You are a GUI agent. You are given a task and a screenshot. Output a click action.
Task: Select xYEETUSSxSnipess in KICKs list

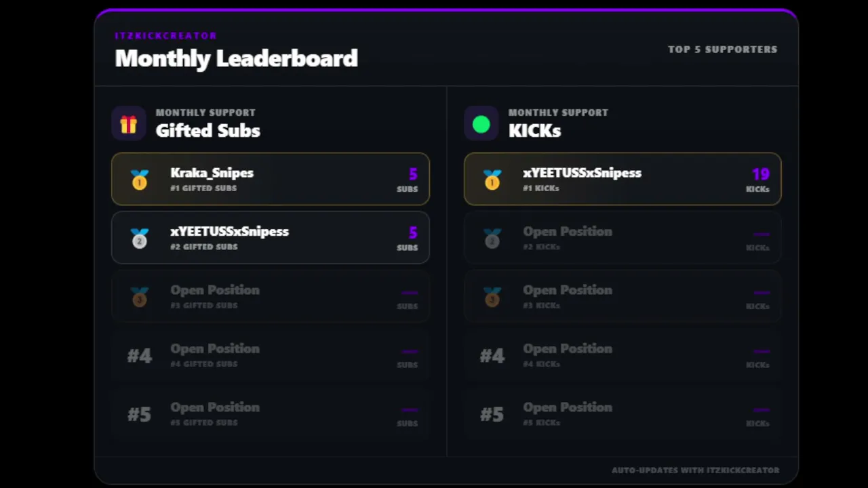click(623, 179)
